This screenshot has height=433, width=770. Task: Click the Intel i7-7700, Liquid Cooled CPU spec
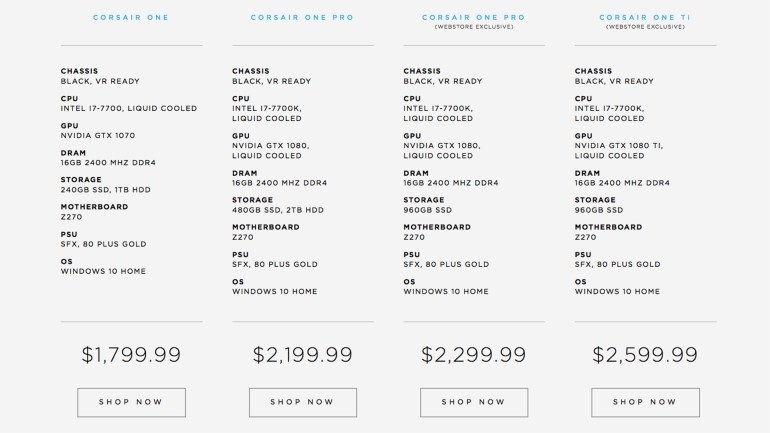129,108
